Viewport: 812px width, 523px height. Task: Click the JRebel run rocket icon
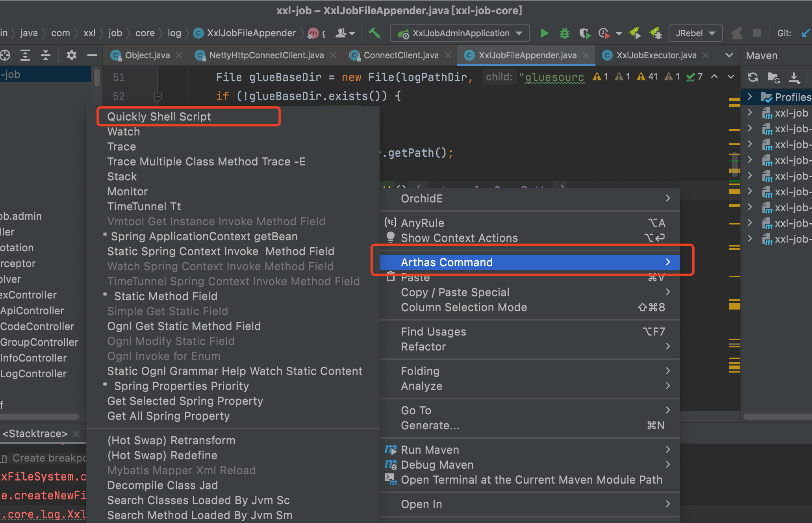(635, 33)
